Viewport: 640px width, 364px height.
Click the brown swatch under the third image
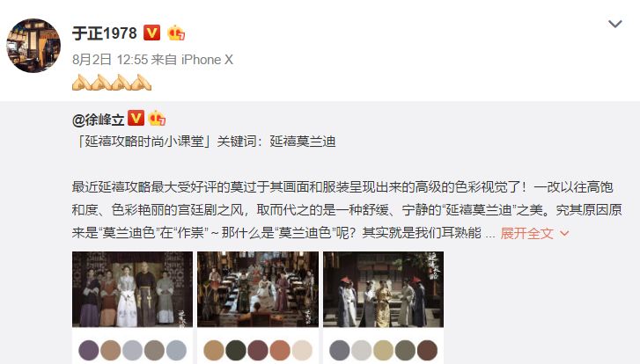[427, 350]
